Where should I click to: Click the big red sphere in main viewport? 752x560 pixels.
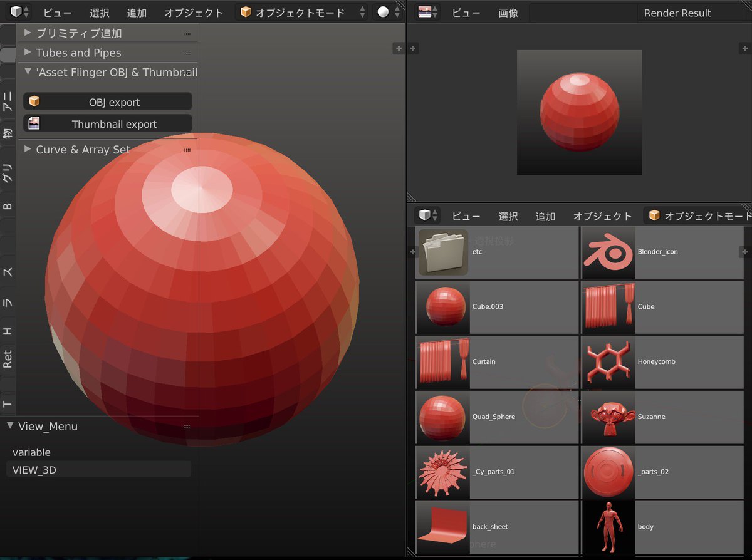202,289
